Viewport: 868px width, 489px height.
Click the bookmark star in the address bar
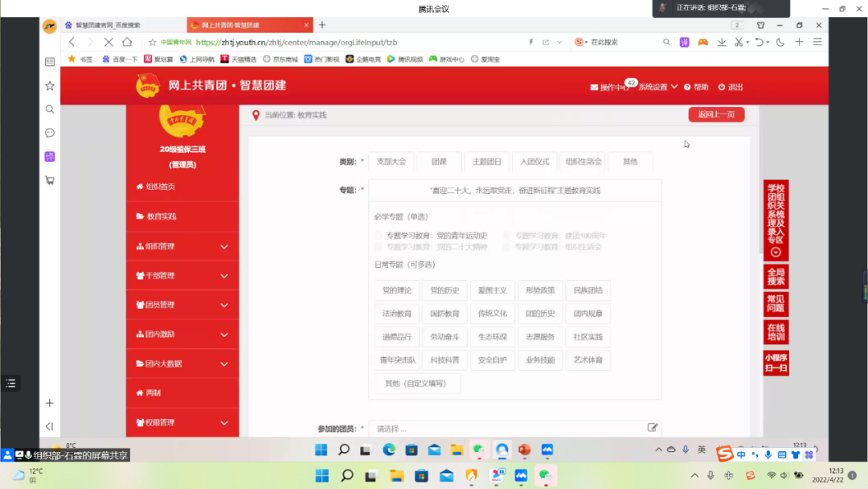153,42
